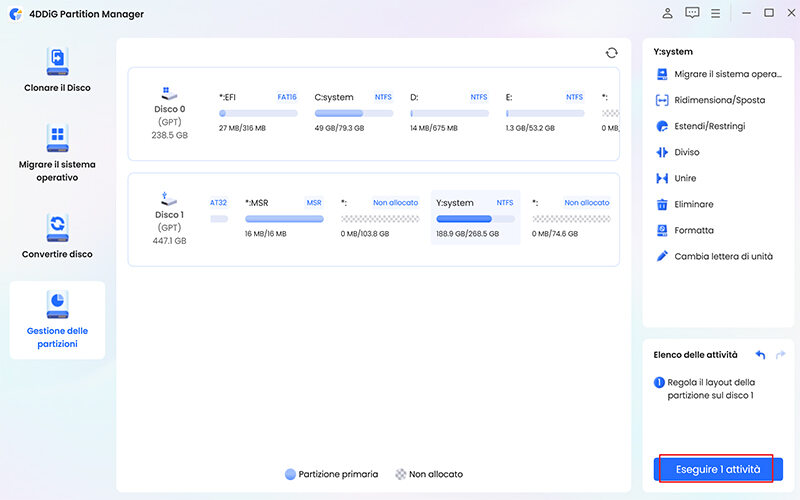Screen dimensions: 800x500
Task: Click Eseguire 1 attività button
Action: [x=718, y=469]
